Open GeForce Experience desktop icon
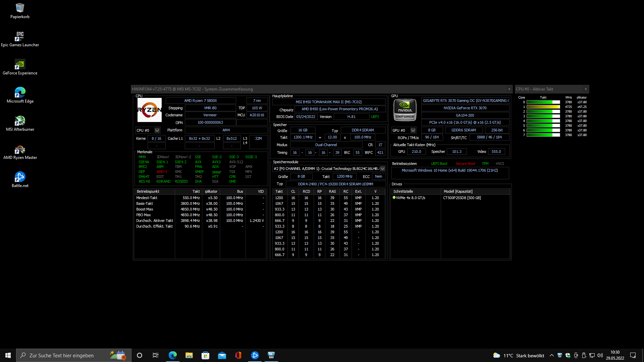The width and height of the screenshot is (644, 362). [x=20, y=67]
